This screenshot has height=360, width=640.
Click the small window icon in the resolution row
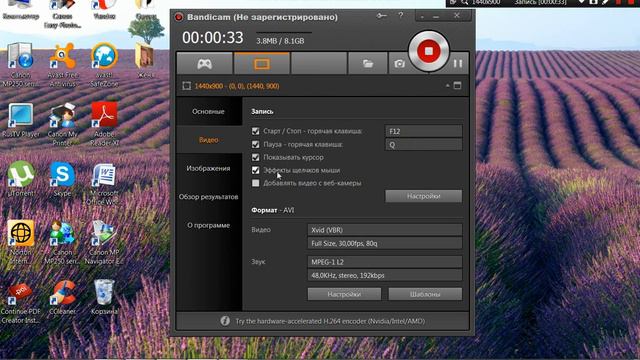pyautogui.click(x=457, y=86)
